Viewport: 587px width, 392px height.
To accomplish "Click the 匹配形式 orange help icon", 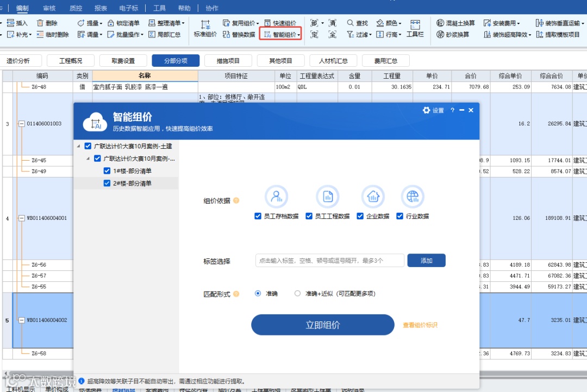I will click(236, 294).
